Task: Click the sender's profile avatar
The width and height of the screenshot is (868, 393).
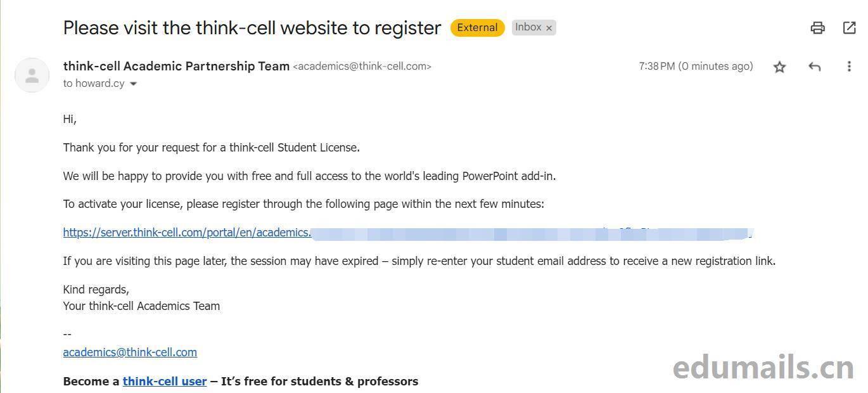Action: [x=32, y=75]
